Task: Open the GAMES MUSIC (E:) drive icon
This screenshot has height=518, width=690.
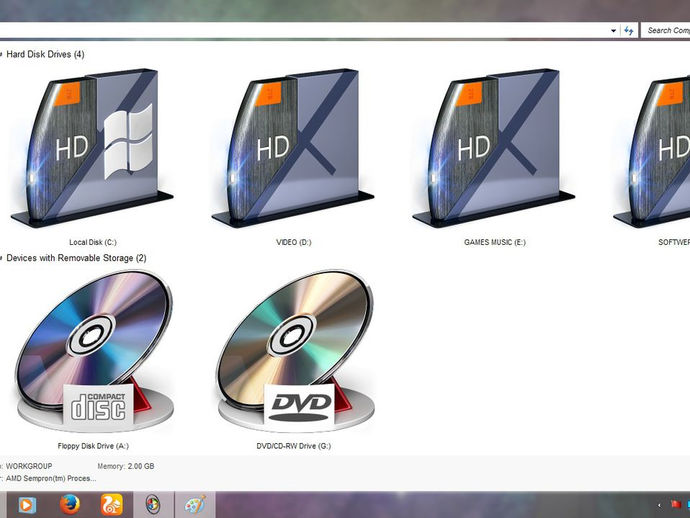Action: [493, 148]
